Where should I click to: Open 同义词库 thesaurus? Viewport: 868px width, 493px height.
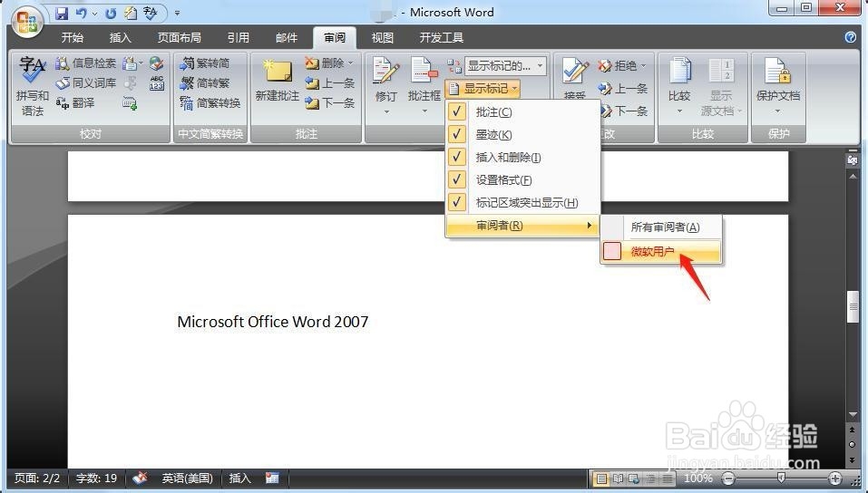(x=85, y=83)
